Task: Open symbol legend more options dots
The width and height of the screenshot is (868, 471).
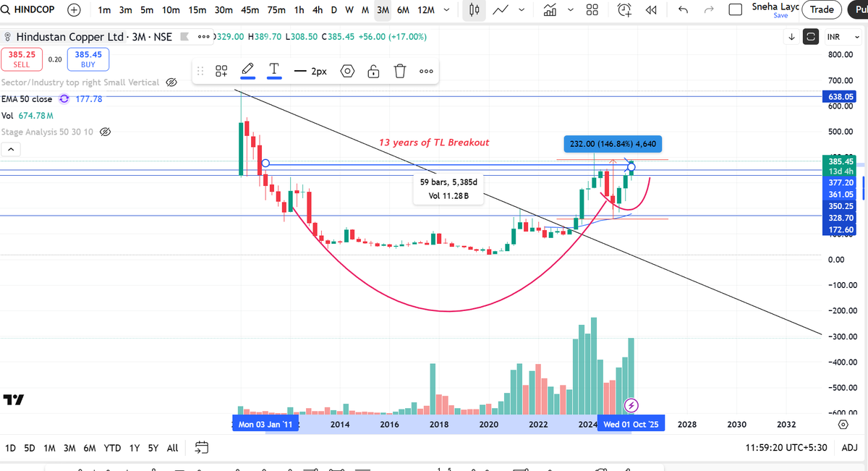Action: pos(203,36)
